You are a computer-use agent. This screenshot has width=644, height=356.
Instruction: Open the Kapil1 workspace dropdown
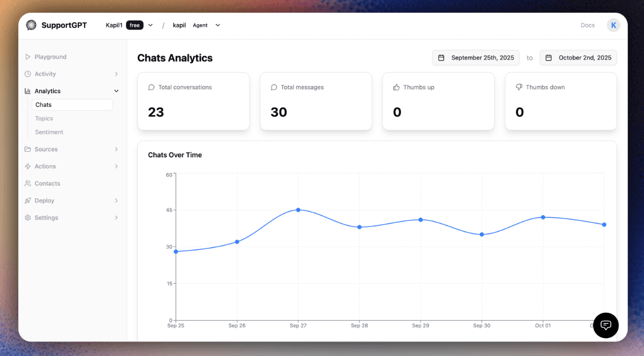click(150, 25)
